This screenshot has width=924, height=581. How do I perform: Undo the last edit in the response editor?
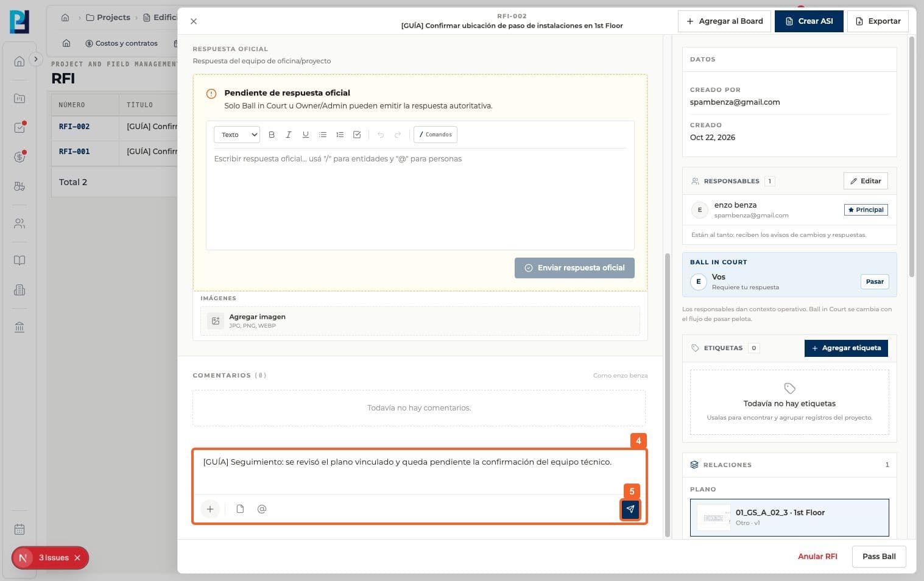(381, 135)
